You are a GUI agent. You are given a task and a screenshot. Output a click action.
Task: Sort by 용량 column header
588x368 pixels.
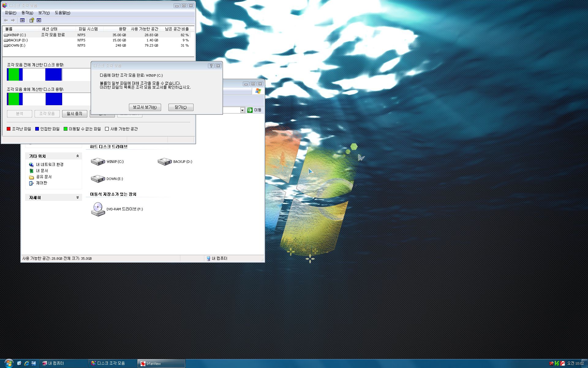pyautogui.click(x=116, y=29)
